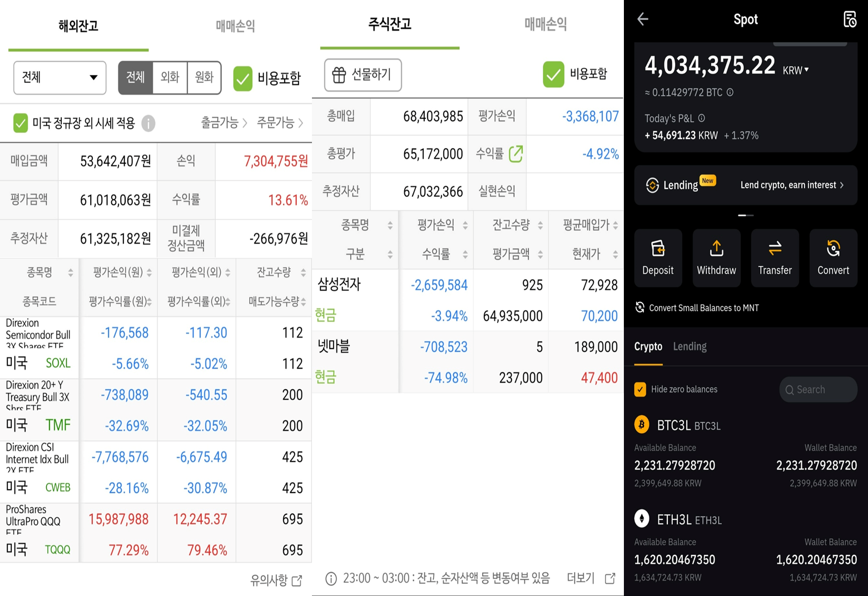The height and width of the screenshot is (596, 868).
Task: Select the BTC3L asset name
Action: [673, 425]
